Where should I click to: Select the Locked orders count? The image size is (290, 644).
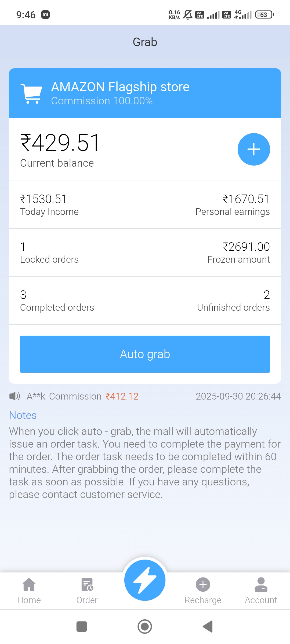(23, 247)
